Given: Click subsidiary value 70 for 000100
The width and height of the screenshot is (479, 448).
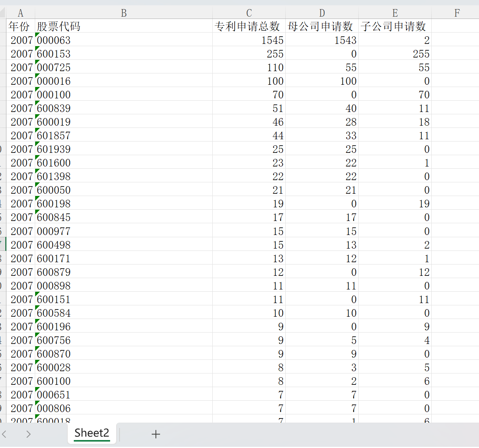Looking at the screenshot, I should pyautogui.click(x=395, y=94).
